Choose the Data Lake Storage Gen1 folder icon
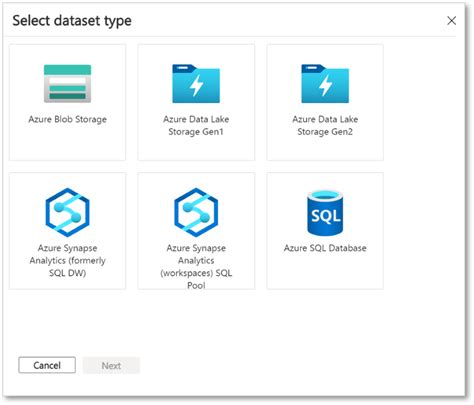Screen dimensions: 474x405 coord(196,83)
